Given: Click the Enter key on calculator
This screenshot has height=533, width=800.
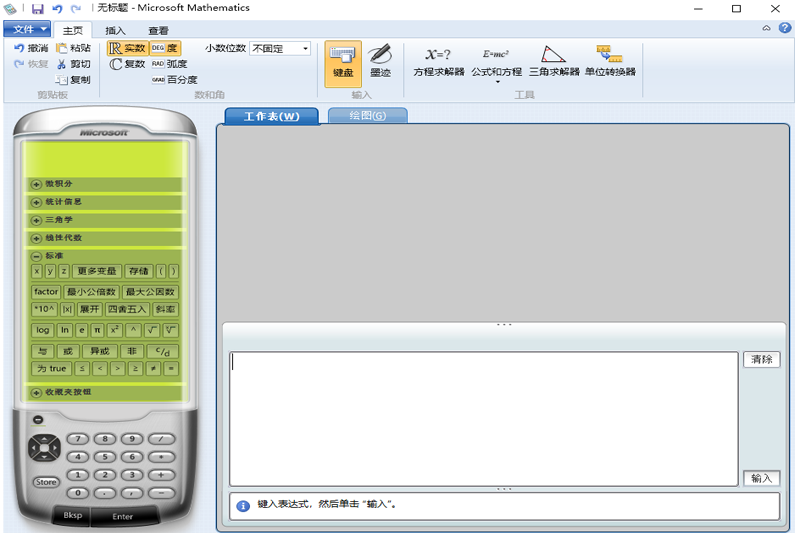Looking at the screenshot, I should tap(122, 516).
